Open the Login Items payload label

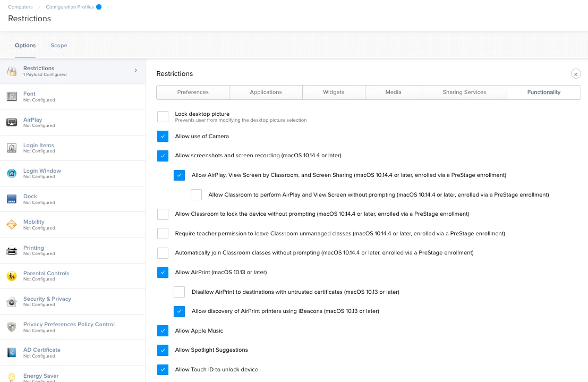point(39,145)
